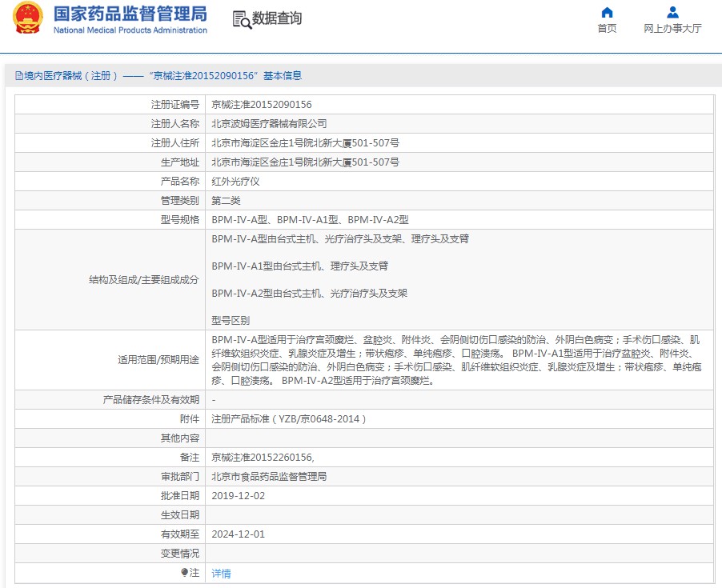
Task: Open the 首页 navigation label
Action: (607, 29)
